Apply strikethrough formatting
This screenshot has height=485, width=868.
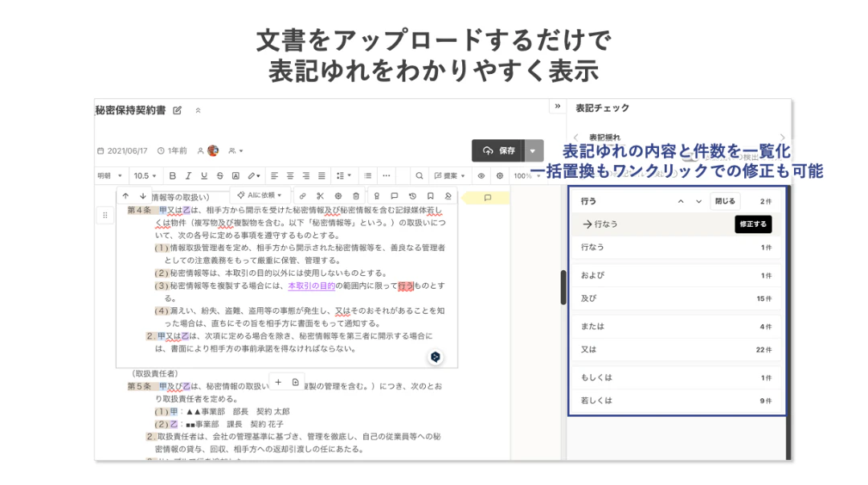[x=219, y=175]
